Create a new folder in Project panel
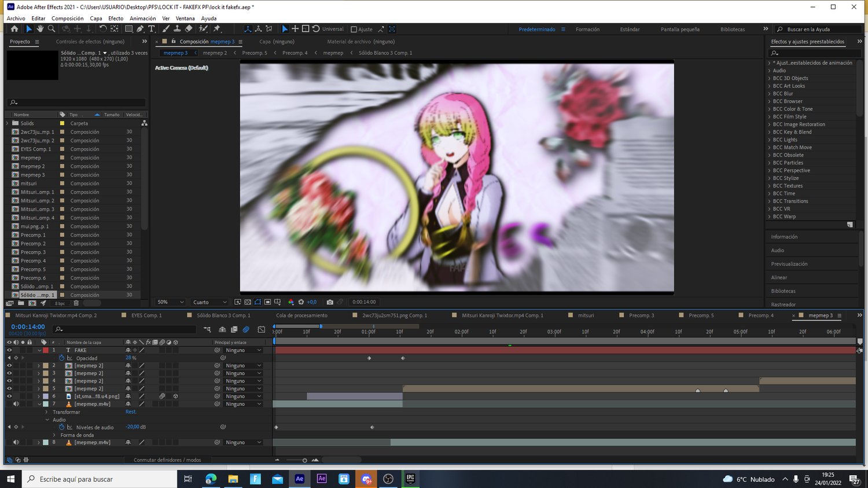This screenshot has height=488, width=868. click(21, 303)
